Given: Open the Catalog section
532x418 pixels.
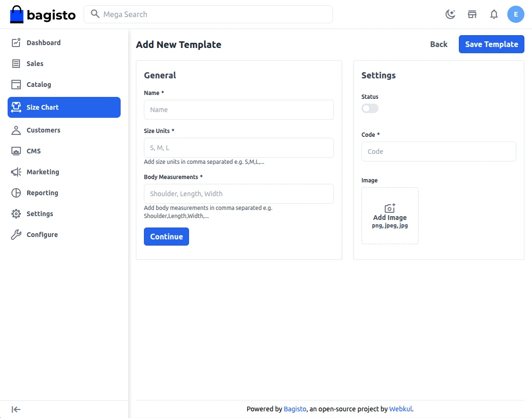Looking at the screenshot, I should click(x=38, y=85).
